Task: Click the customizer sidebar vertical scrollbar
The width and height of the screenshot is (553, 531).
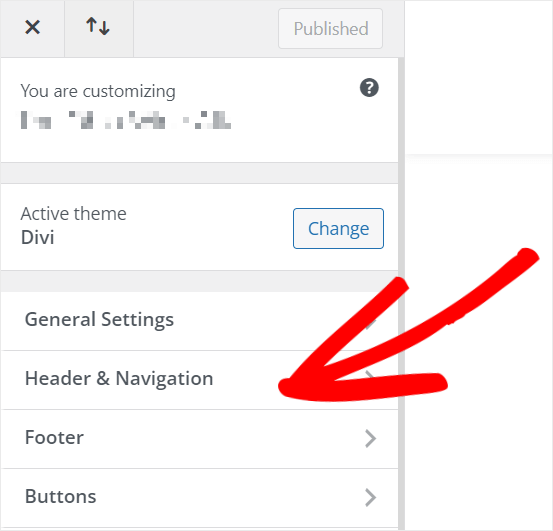Action: pyautogui.click(x=401, y=293)
